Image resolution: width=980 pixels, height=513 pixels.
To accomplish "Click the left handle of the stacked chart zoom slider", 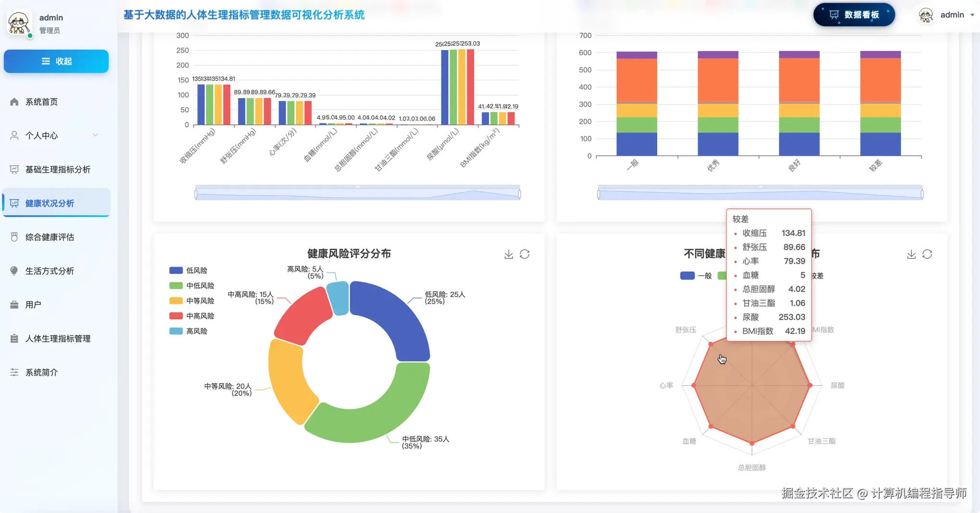I will pyautogui.click(x=599, y=194).
